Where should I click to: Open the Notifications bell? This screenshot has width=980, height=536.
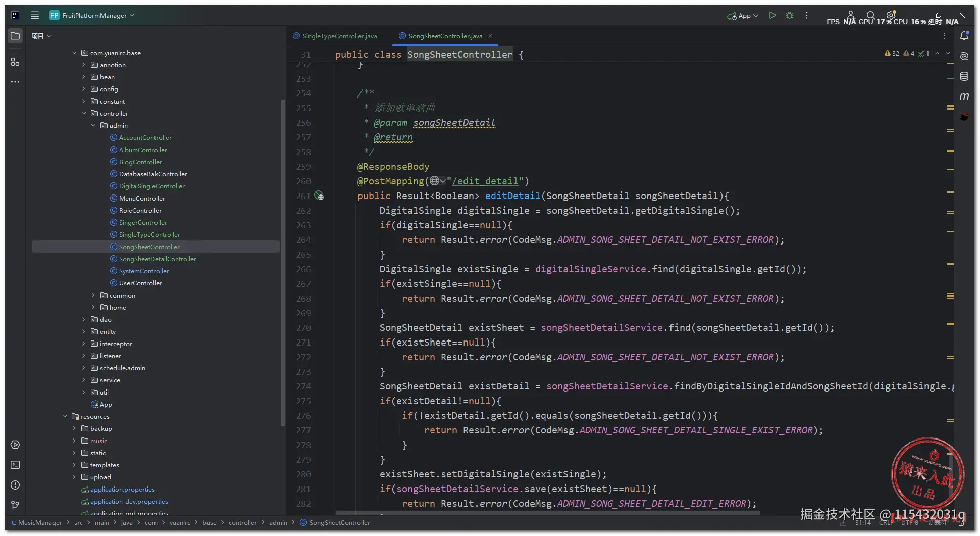[x=964, y=36]
